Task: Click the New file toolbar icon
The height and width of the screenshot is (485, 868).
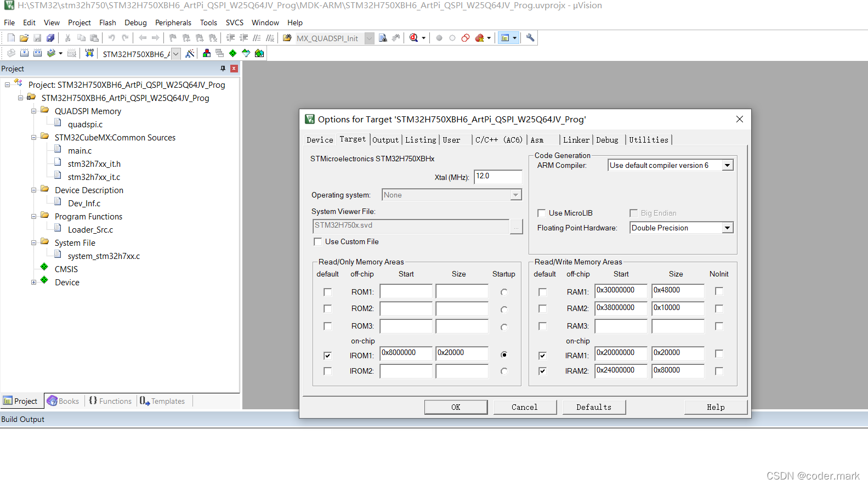Action: (x=11, y=38)
